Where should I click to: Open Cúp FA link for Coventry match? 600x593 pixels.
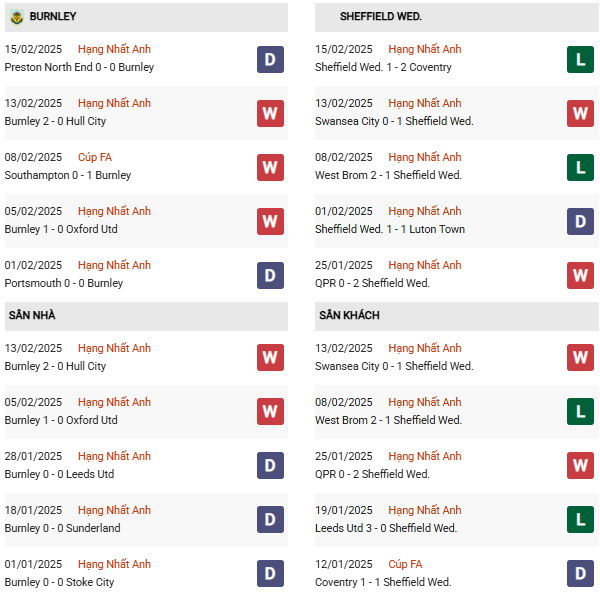tap(405, 564)
